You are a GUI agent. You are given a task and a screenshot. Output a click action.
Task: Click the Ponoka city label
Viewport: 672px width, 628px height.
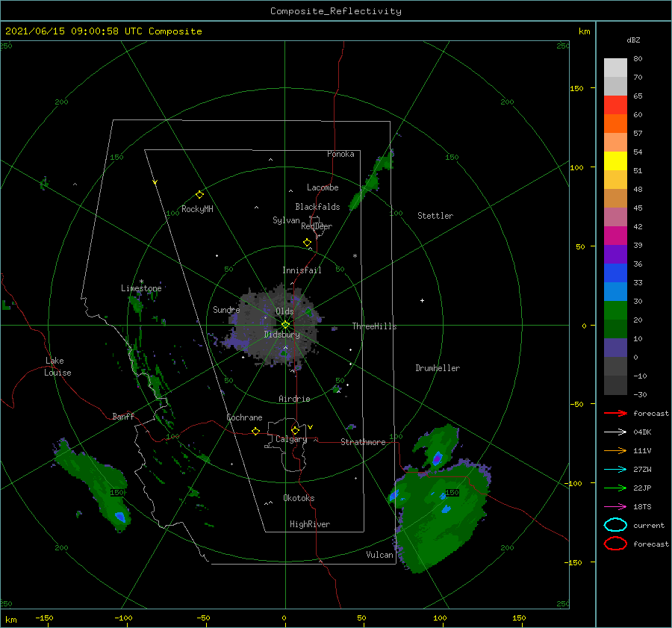point(340,154)
